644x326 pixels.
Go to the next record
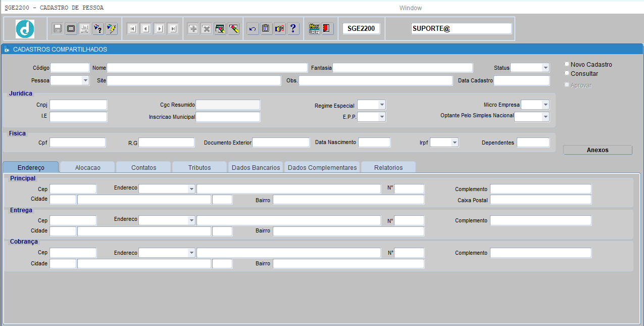160,29
